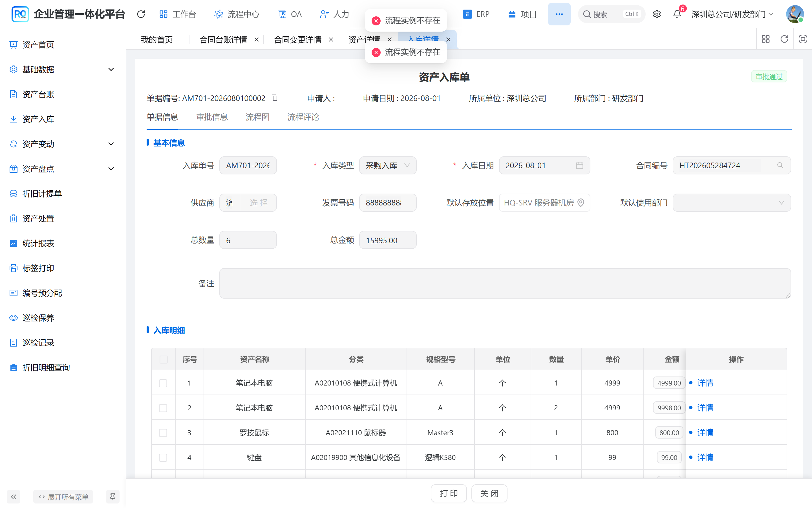The width and height of the screenshot is (812, 508).
Task: Open 入库类型 dropdown
Action: point(388,165)
